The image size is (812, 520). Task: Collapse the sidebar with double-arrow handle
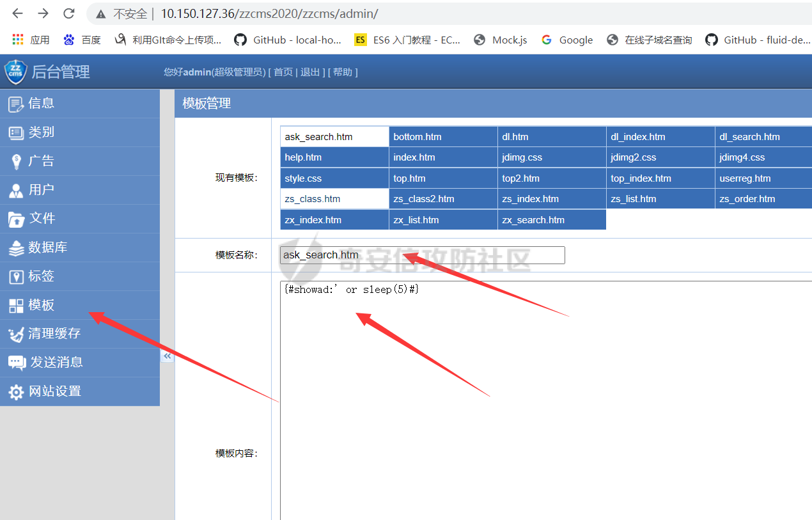tap(168, 356)
